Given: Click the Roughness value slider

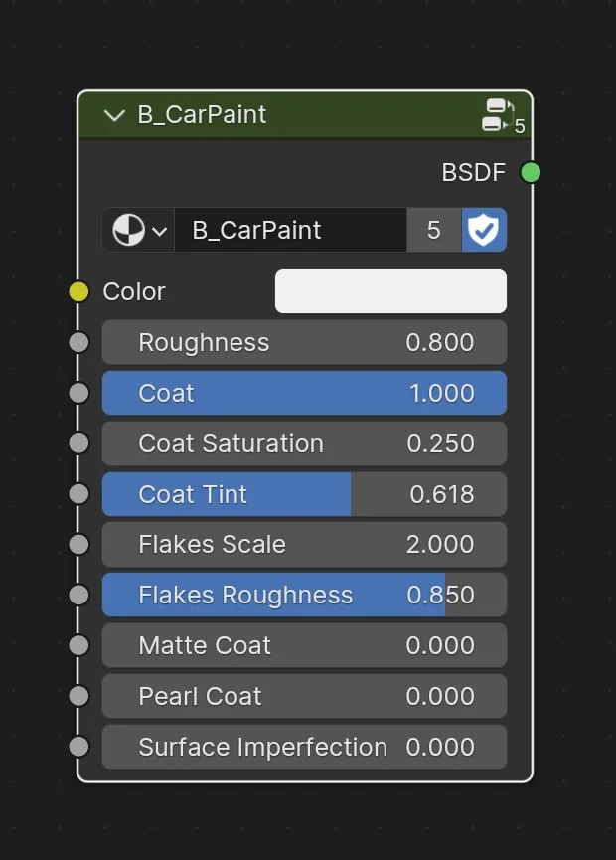Looking at the screenshot, I should [x=303, y=342].
